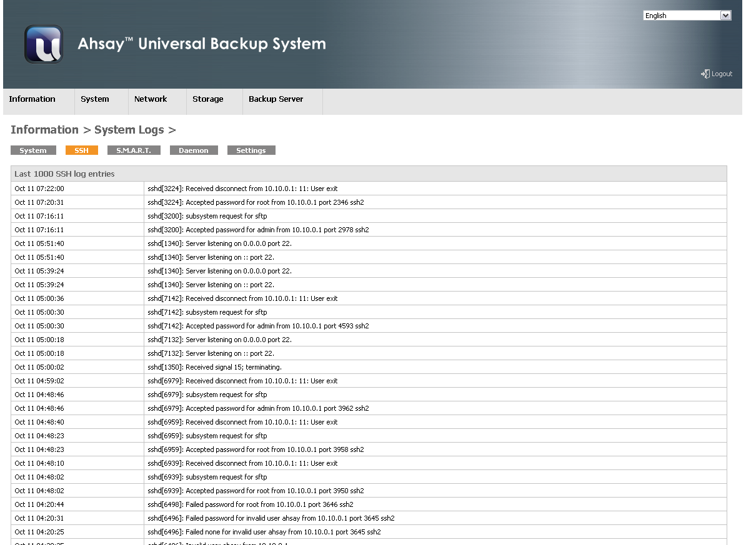Click the root login entry on port 3958
The width and height of the screenshot is (756, 545).
click(x=256, y=449)
